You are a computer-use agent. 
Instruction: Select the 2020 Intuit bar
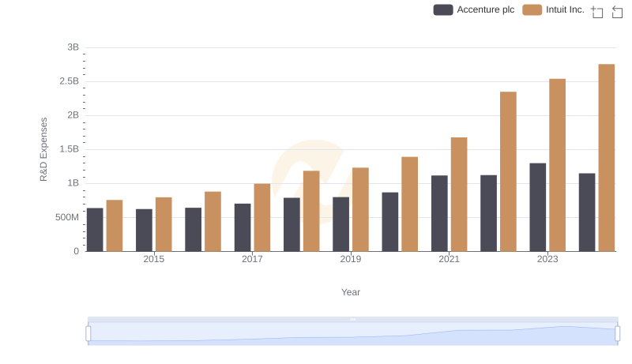pyautogui.click(x=409, y=205)
